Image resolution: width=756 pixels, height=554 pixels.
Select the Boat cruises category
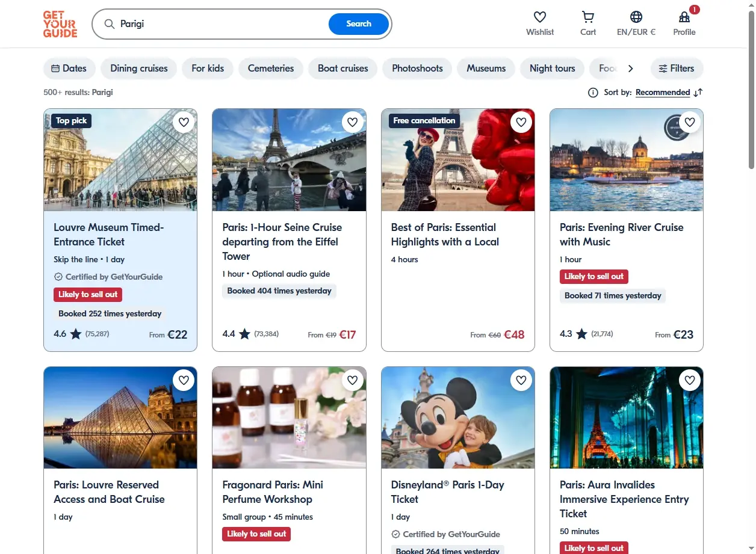[x=343, y=68]
